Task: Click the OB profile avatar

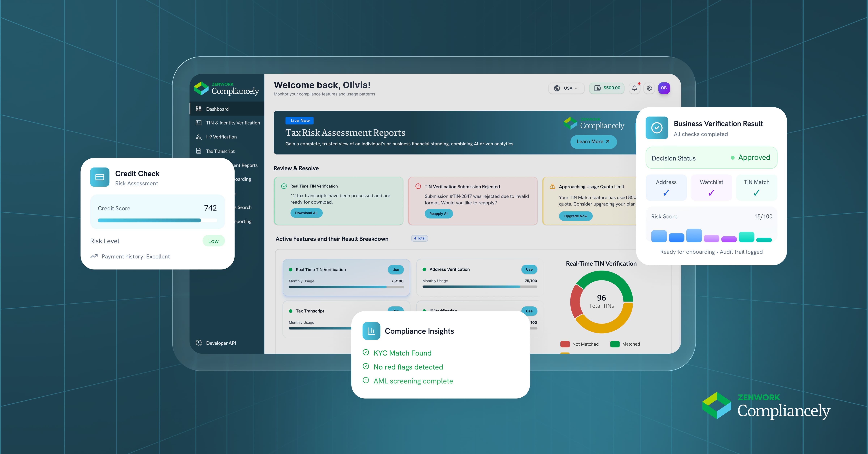Action: pyautogui.click(x=664, y=88)
